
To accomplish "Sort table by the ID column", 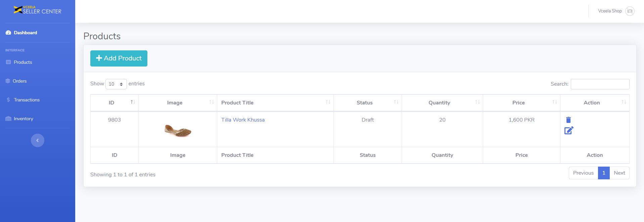I will click(114, 103).
